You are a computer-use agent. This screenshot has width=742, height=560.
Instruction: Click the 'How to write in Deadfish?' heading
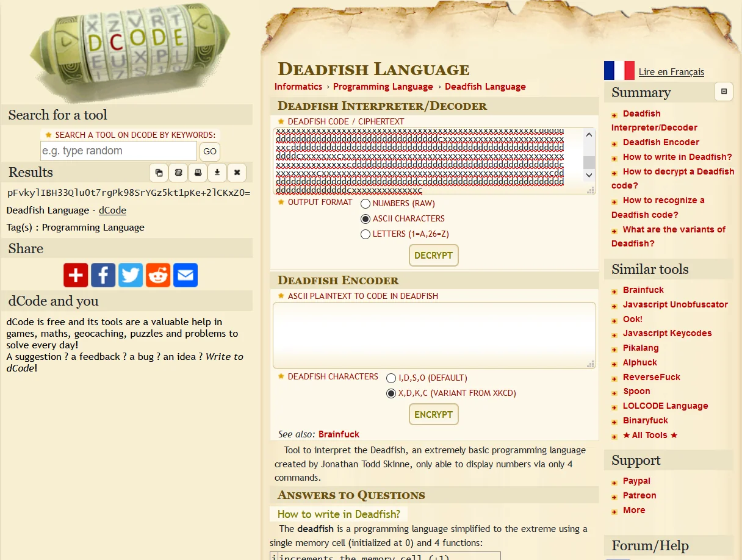click(339, 514)
